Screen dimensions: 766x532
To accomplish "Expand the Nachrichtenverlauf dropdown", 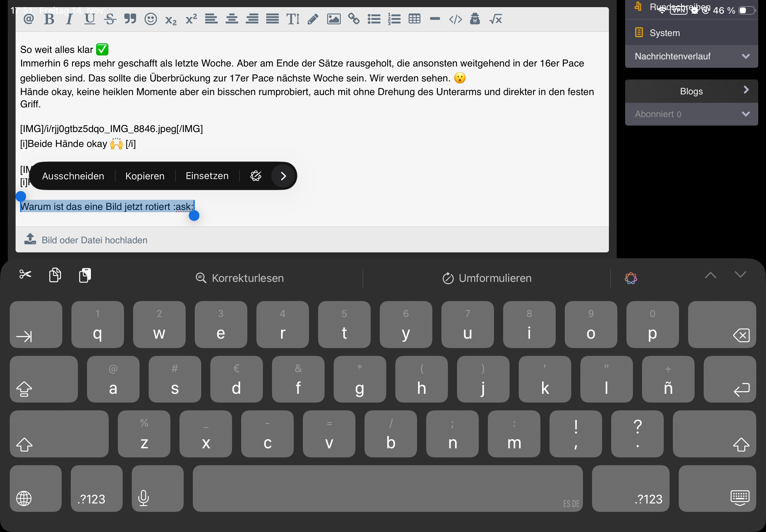I will (x=746, y=56).
